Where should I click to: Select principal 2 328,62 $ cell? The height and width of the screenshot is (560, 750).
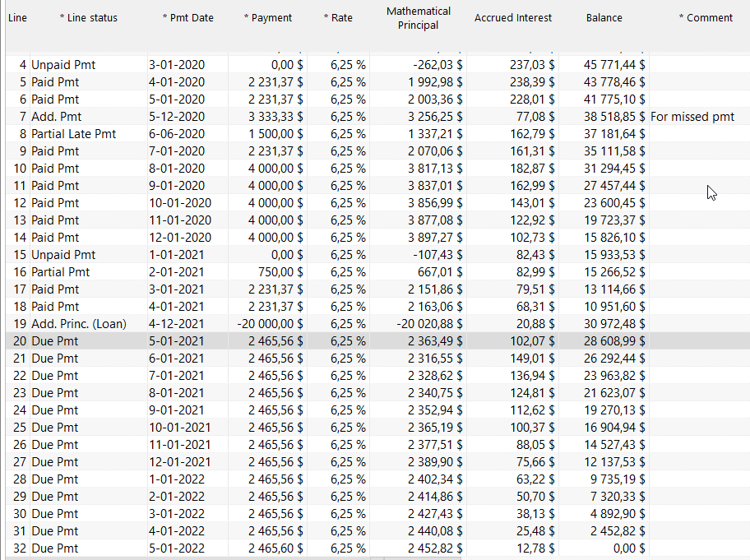[418, 376]
